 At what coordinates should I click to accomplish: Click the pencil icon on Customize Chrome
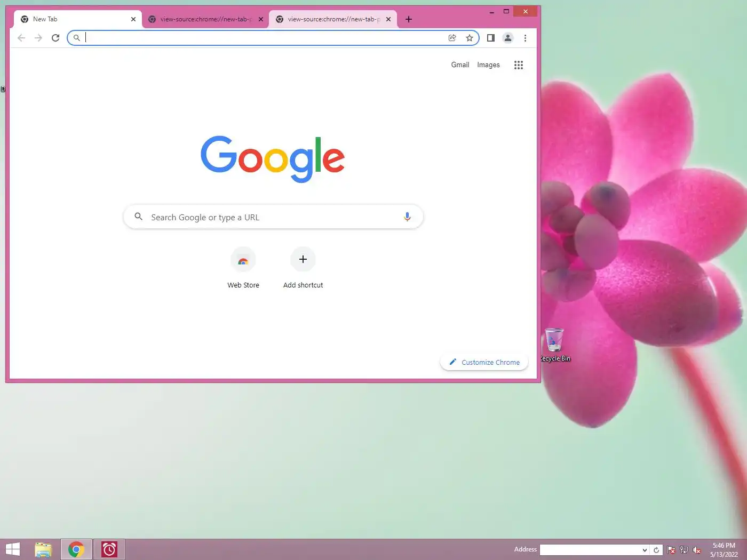(453, 362)
